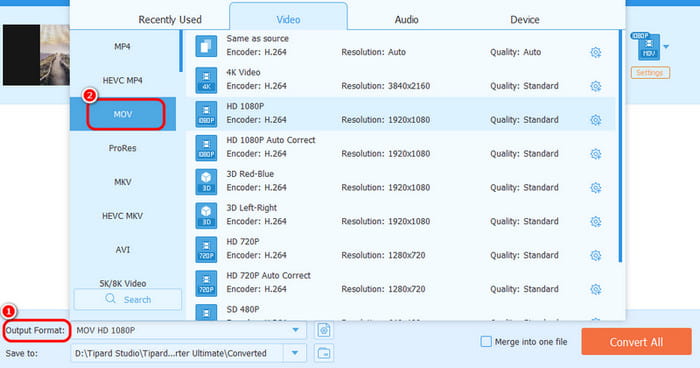The height and width of the screenshot is (368, 700).
Task: Click the SD 480P format icon
Action: 206,312
